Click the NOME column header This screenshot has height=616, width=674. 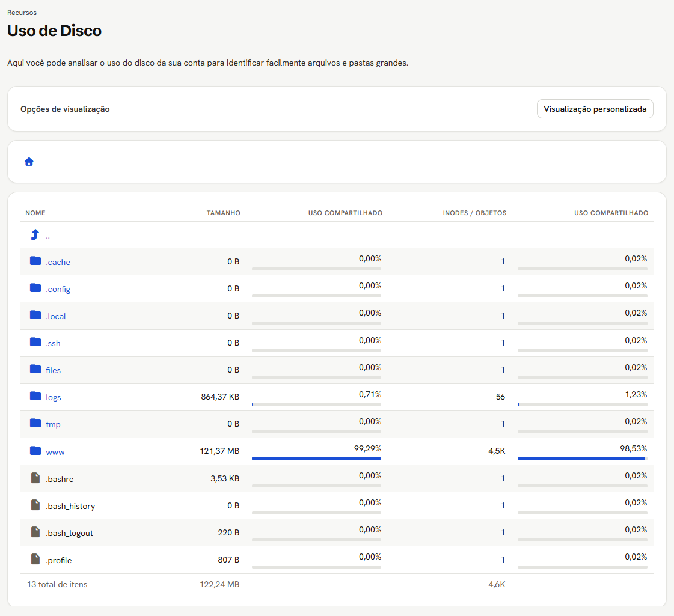tap(35, 213)
